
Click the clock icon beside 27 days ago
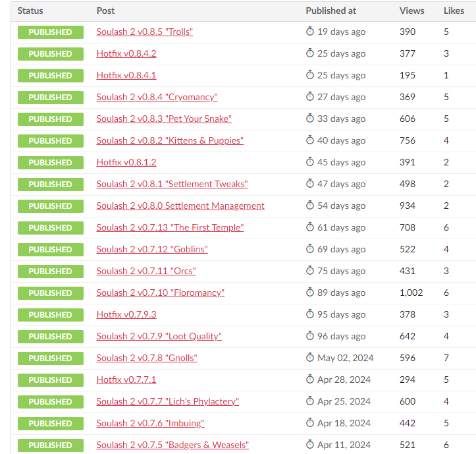pyautogui.click(x=310, y=97)
